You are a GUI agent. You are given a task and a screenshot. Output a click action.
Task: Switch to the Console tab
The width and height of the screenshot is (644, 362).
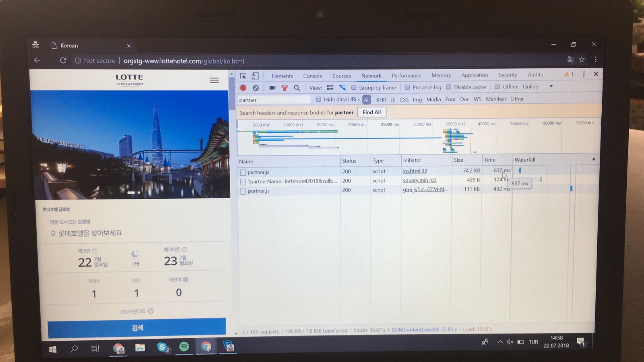(312, 76)
